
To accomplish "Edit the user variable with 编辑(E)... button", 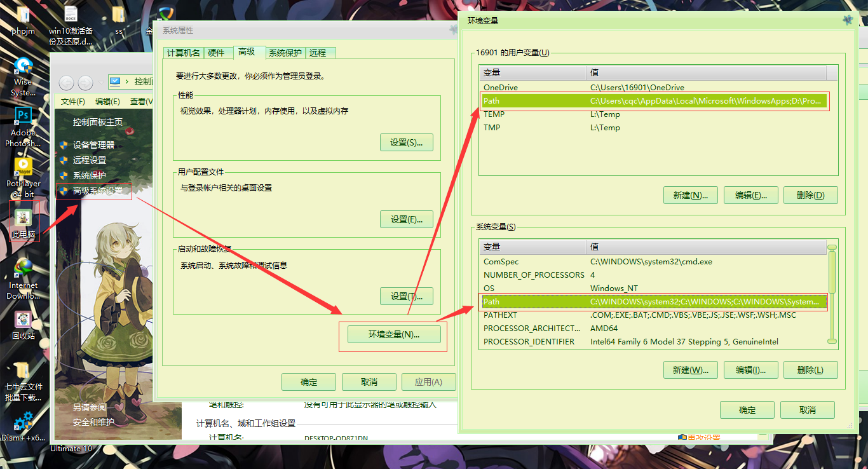I will coord(751,195).
